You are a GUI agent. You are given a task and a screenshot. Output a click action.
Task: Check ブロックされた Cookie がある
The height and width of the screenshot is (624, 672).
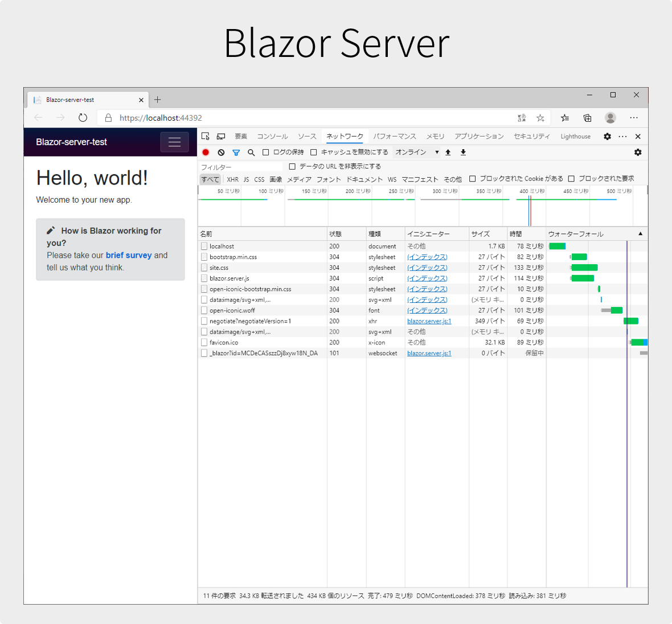(472, 179)
